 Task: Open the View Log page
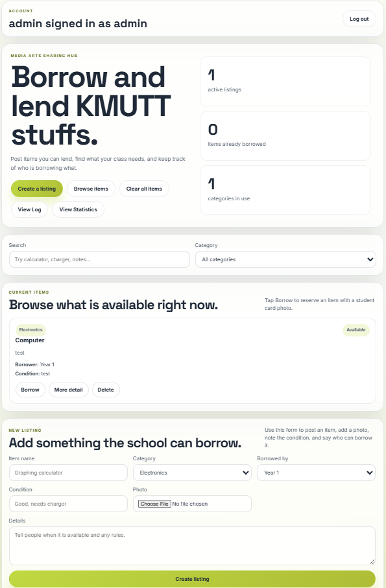pyautogui.click(x=29, y=209)
